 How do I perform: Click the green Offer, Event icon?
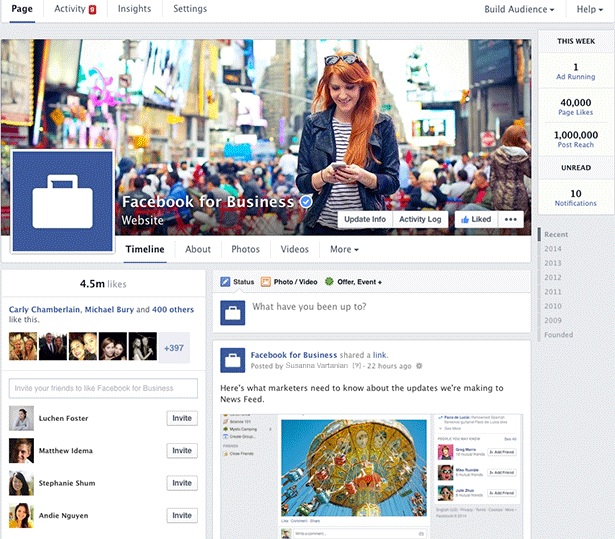329,281
